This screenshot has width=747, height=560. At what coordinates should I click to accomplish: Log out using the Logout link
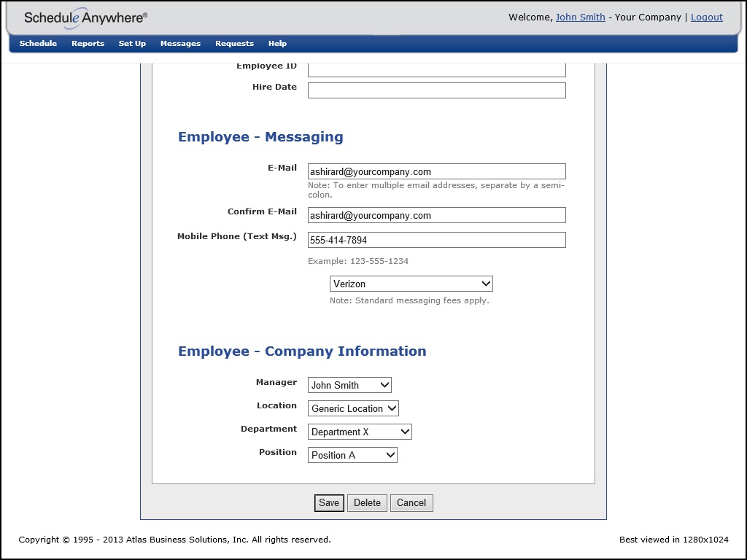click(x=706, y=17)
